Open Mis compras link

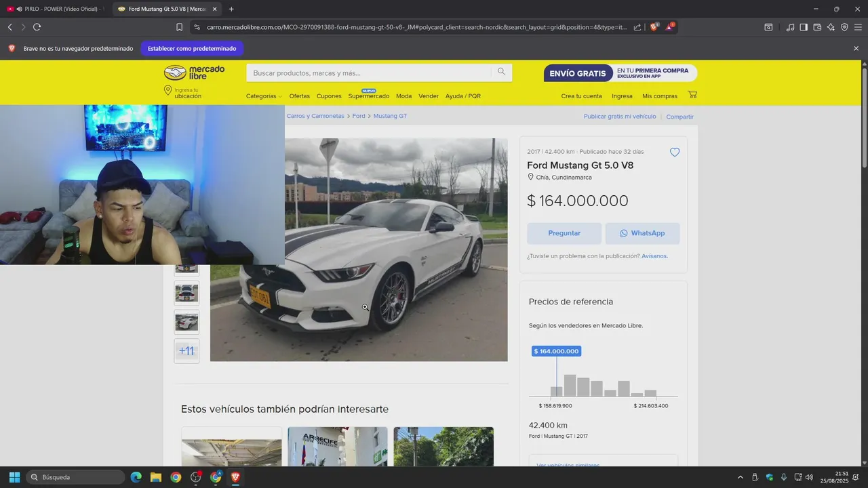(x=660, y=96)
